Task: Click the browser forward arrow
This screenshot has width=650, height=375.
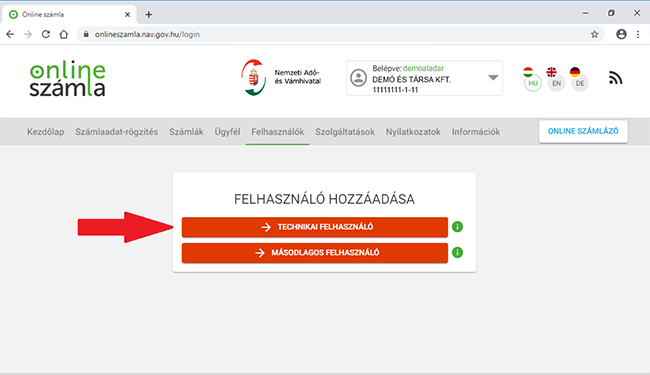Action: point(28,34)
